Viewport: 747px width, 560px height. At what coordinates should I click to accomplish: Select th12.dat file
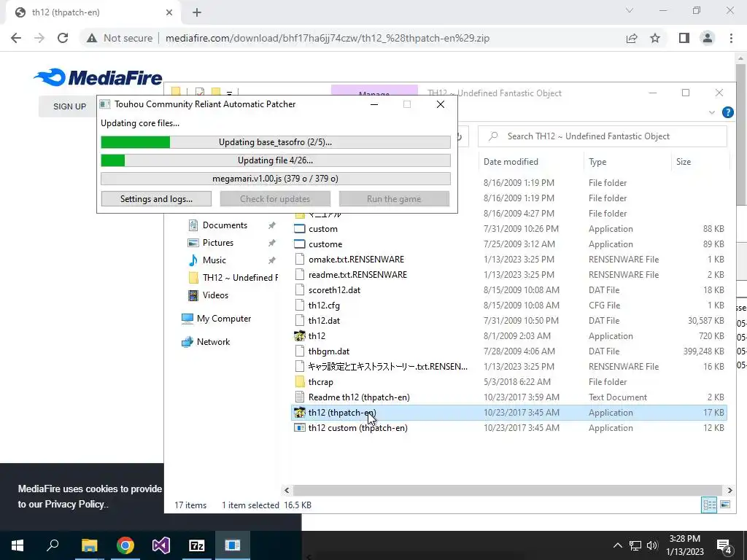coord(324,321)
